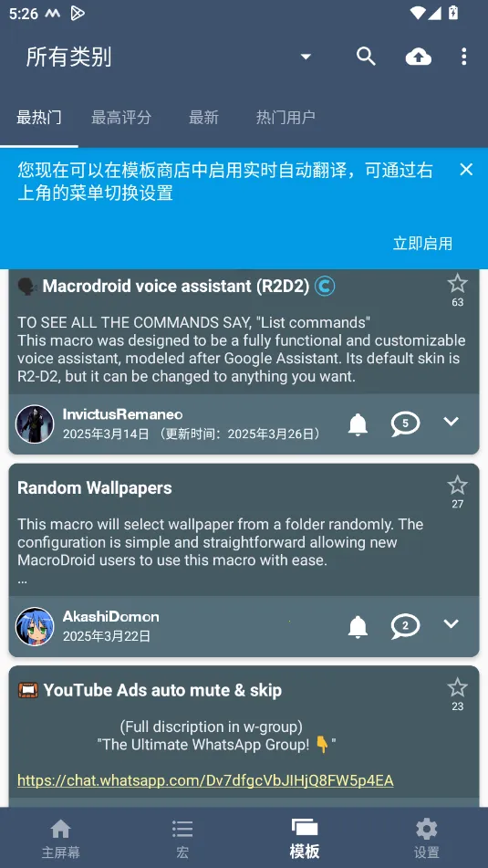Go to the 设置 settings gear tab

click(x=427, y=838)
